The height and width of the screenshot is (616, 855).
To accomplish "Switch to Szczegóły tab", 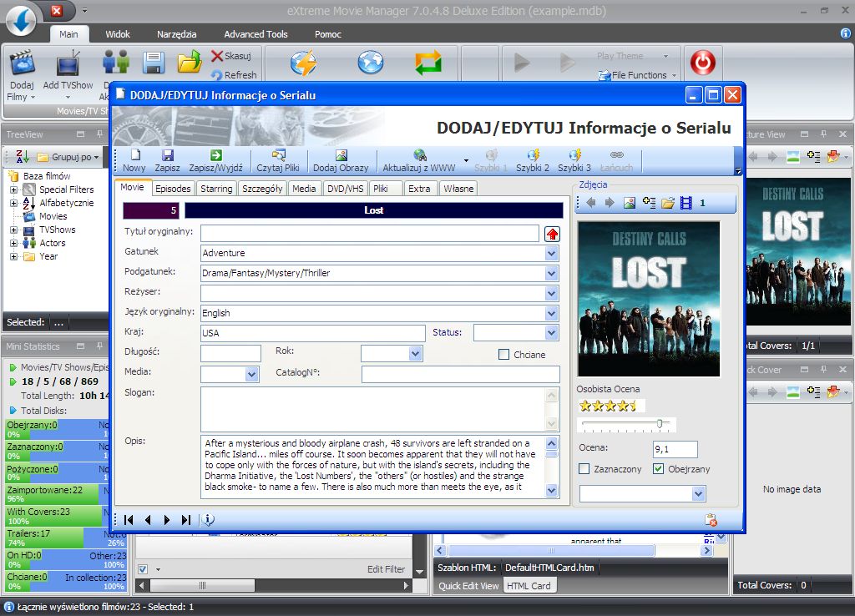I will (262, 189).
